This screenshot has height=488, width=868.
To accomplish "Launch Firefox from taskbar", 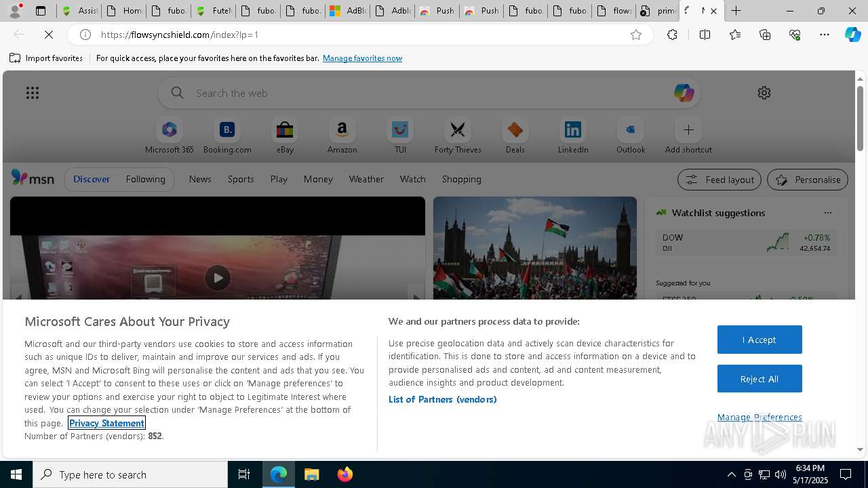I will tap(345, 474).
